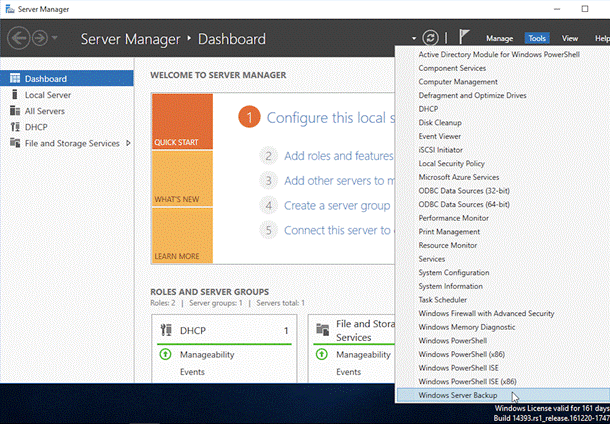Click the DHCP tile role icon
610x424 pixels.
(x=164, y=330)
